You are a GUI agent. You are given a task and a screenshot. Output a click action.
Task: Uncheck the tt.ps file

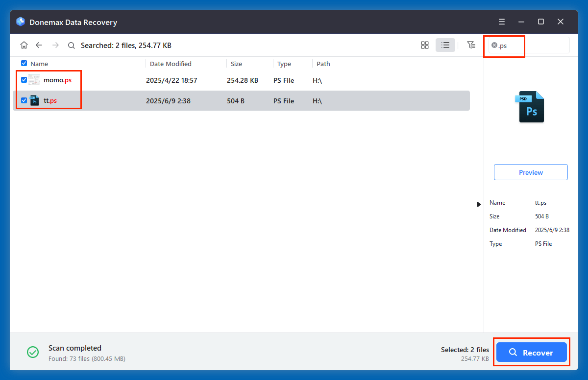(24, 100)
